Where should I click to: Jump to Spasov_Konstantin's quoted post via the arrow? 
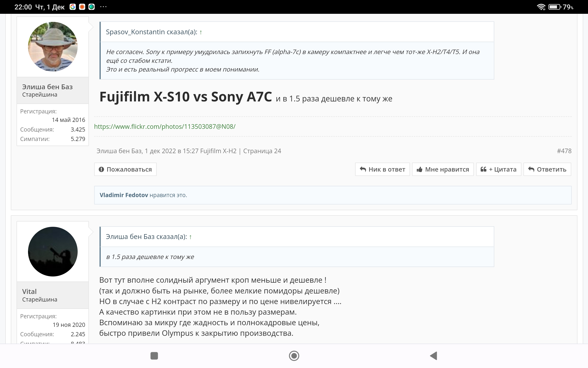point(201,32)
